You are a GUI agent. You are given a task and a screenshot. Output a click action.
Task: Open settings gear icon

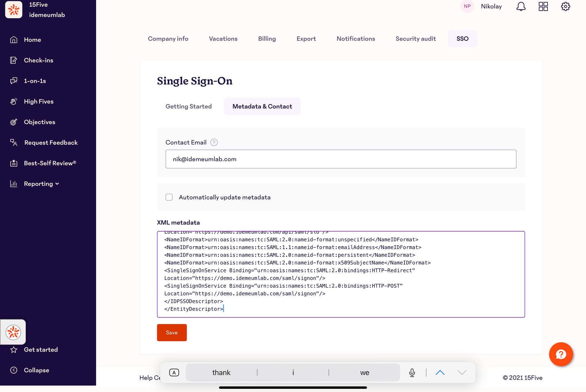(x=565, y=6)
